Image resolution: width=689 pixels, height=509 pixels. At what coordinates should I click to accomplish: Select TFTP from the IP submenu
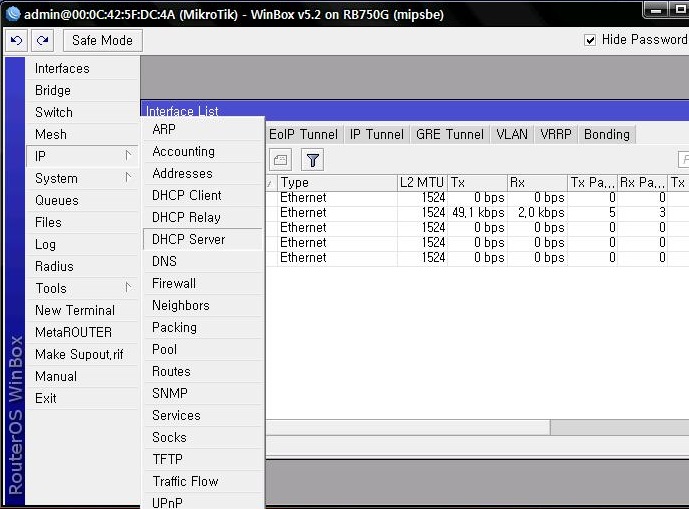tap(203, 459)
